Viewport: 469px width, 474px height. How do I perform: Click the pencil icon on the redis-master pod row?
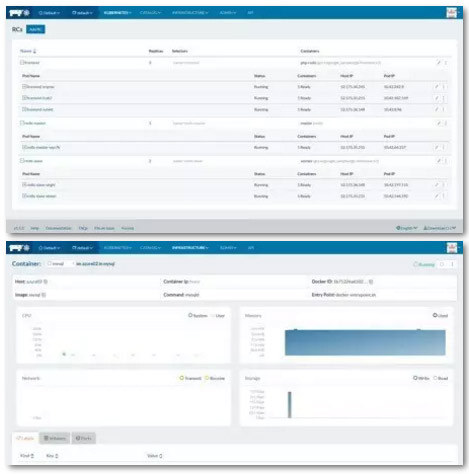click(436, 147)
